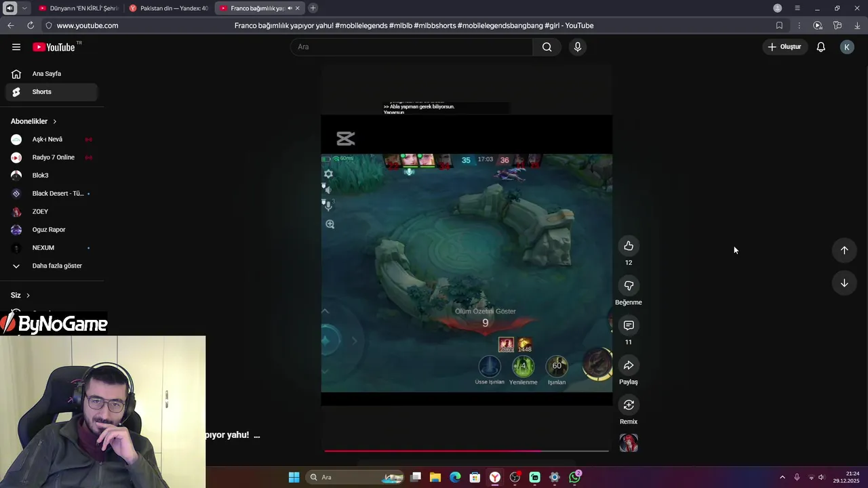Go to the next Short
Screen dimensions: 868x488
[x=844, y=283]
